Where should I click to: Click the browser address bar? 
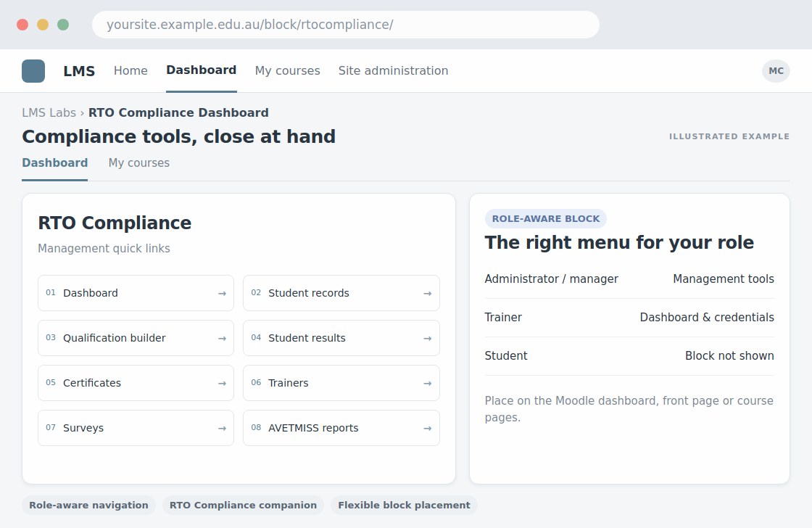pos(345,25)
